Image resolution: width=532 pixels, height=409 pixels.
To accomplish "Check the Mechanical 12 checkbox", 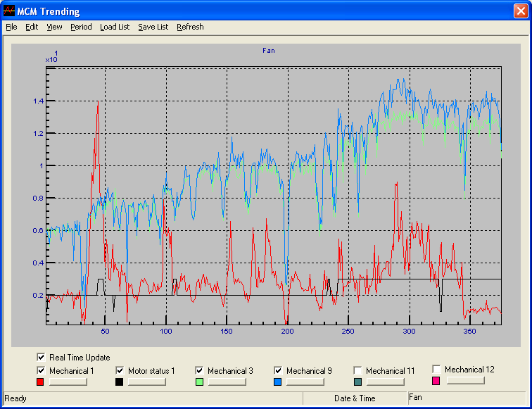I will (x=437, y=369).
